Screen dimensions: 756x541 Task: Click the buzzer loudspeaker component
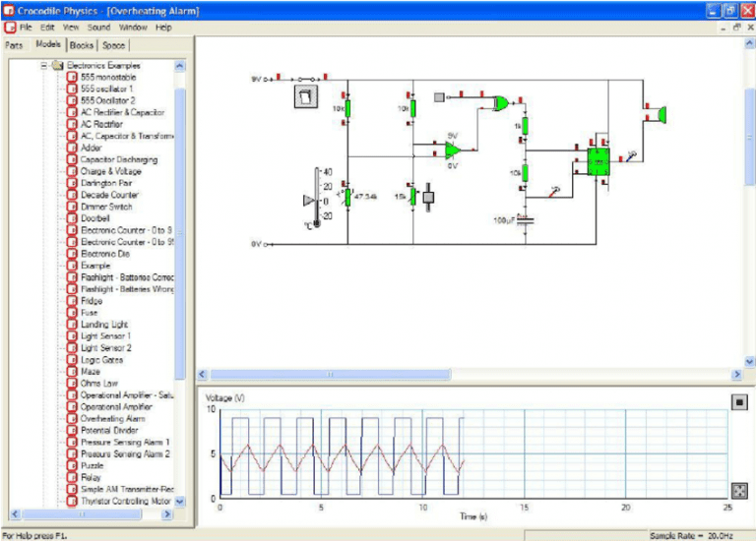point(661,115)
